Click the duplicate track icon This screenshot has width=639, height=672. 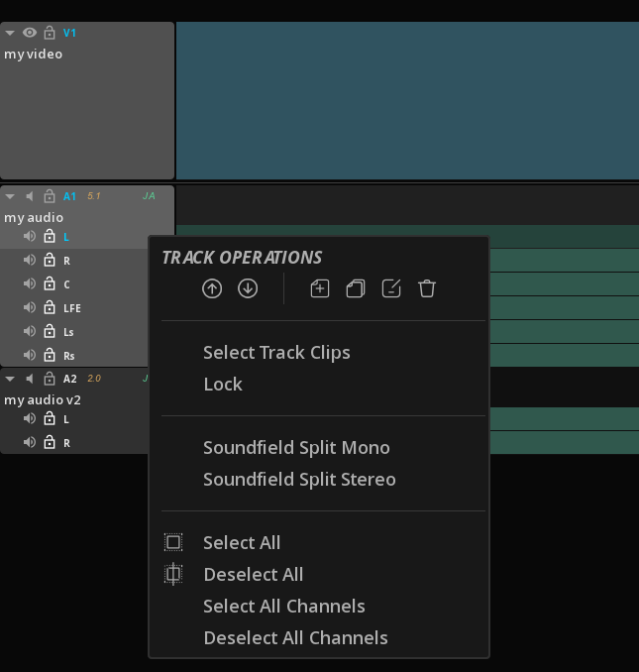coord(356,288)
